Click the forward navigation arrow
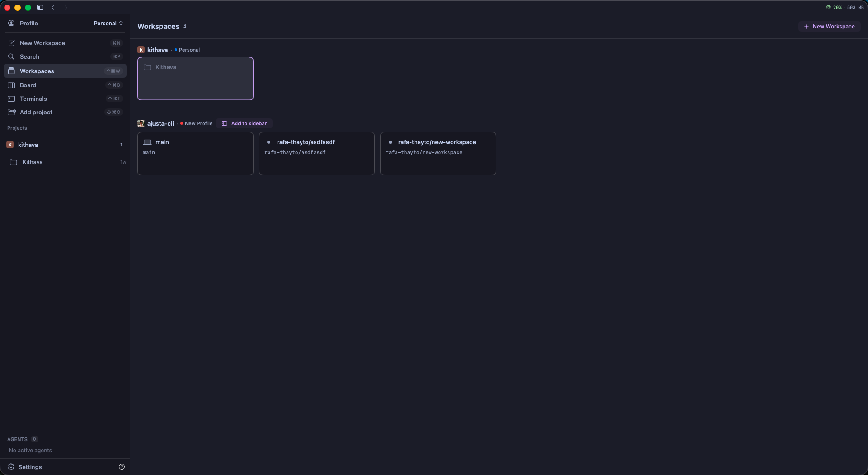The height and width of the screenshot is (475, 868). click(x=66, y=7)
